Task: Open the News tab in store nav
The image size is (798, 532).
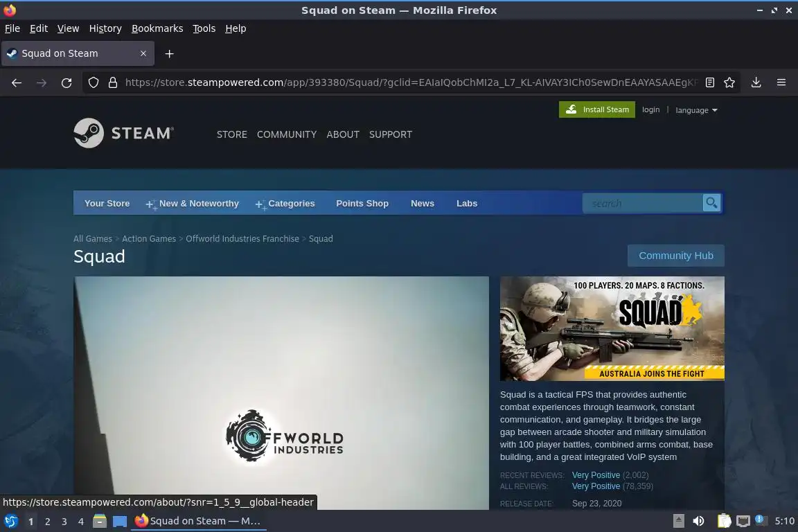Action: pyautogui.click(x=423, y=203)
